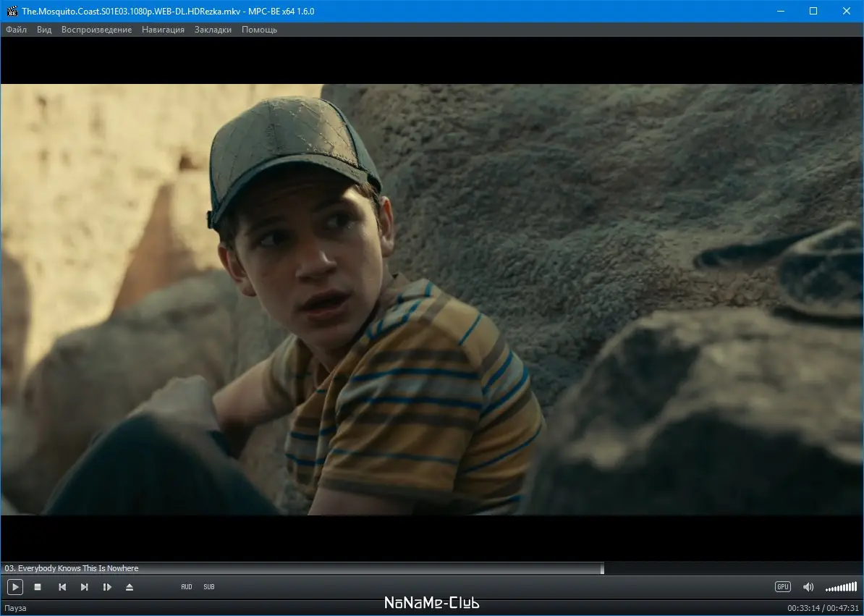Click the MPC-BE clapperboard title icon
864x616 pixels.
tap(12, 11)
